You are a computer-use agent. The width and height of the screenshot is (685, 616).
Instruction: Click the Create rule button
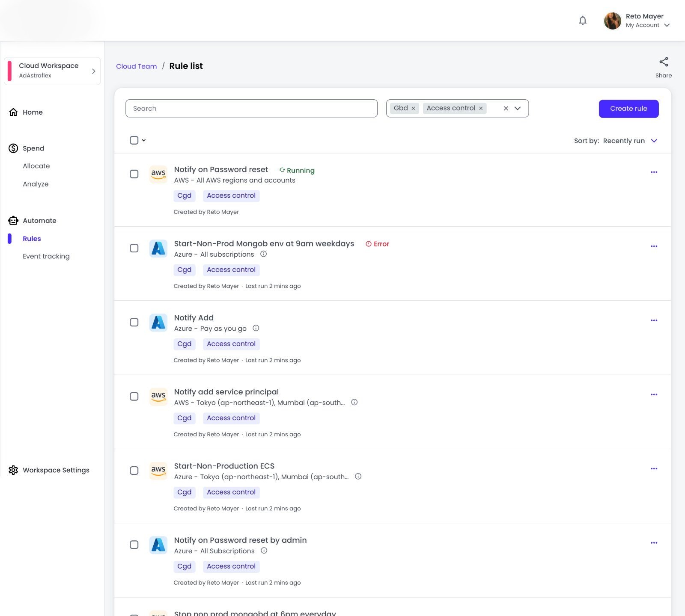click(628, 109)
